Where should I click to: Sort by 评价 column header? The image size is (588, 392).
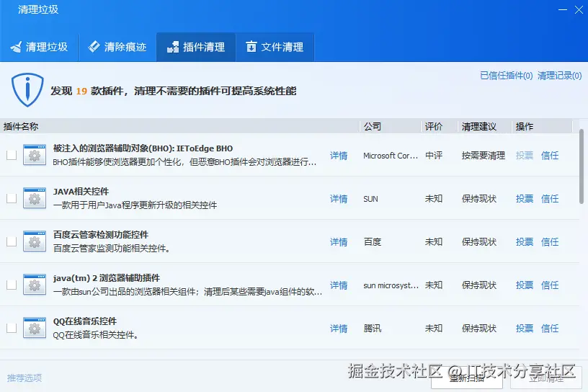(439, 126)
